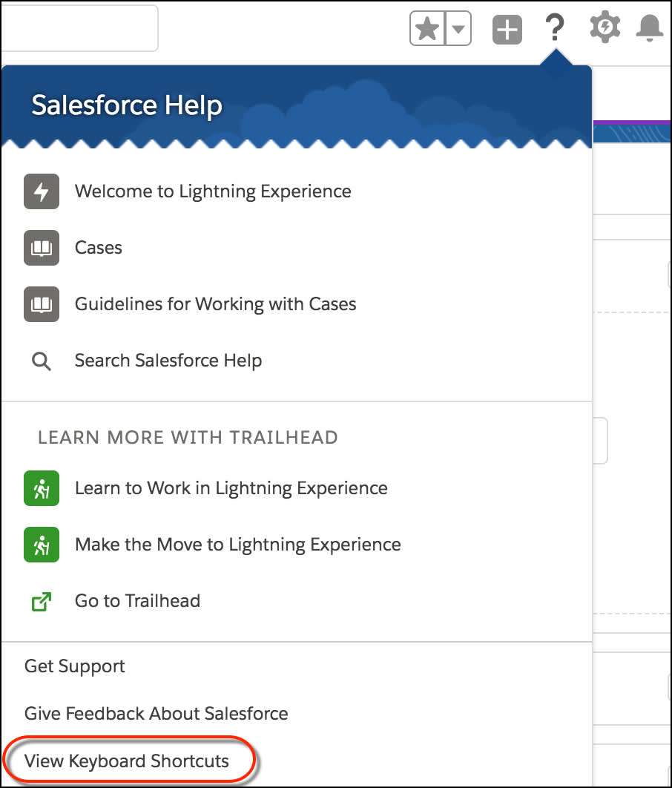Click the green Trailhead hiker icon
The width and height of the screenshot is (672, 788).
tap(42, 488)
